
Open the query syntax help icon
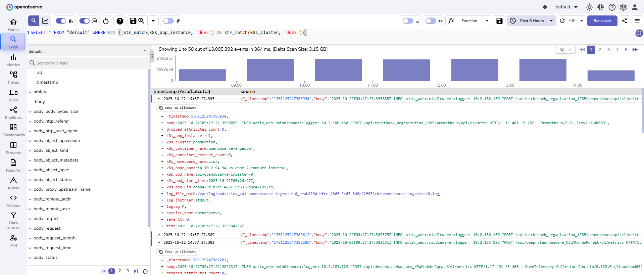click(x=120, y=21)
